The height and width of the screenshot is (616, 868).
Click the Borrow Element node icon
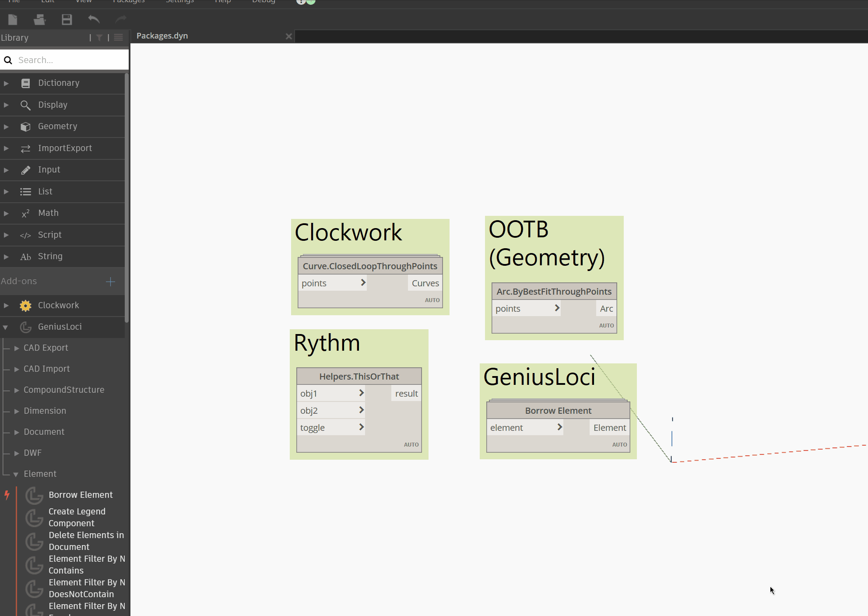coord(34,495)
